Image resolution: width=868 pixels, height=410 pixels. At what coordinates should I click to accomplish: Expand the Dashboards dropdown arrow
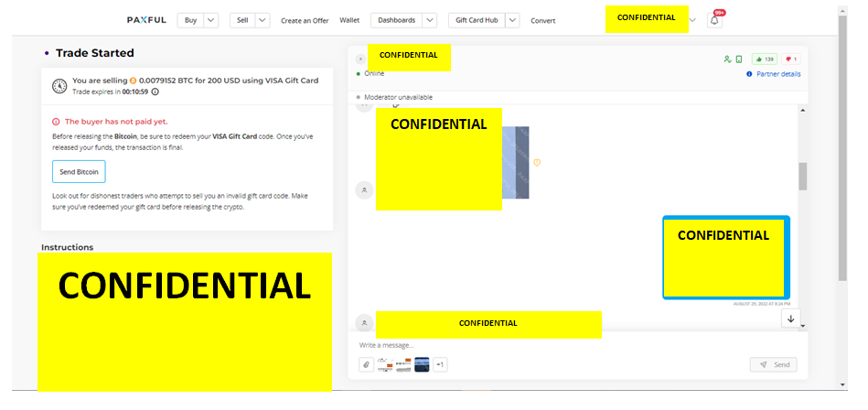(x=430, y=20)
